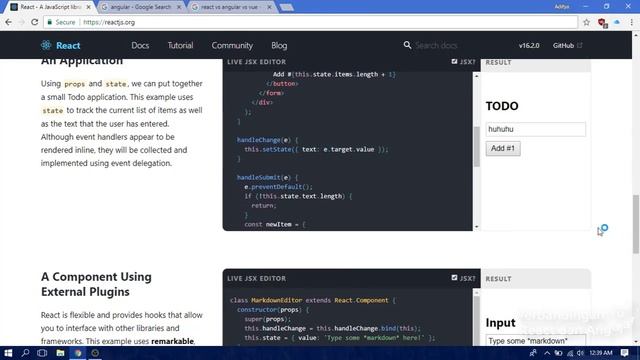Click the Chrome taskbar icon
The image size is (640, 360).
(x=78, y=353)
